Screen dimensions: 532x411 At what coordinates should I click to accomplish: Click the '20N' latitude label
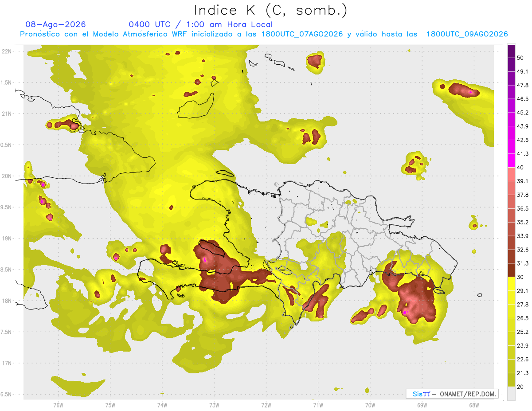(x=7, y=176)
